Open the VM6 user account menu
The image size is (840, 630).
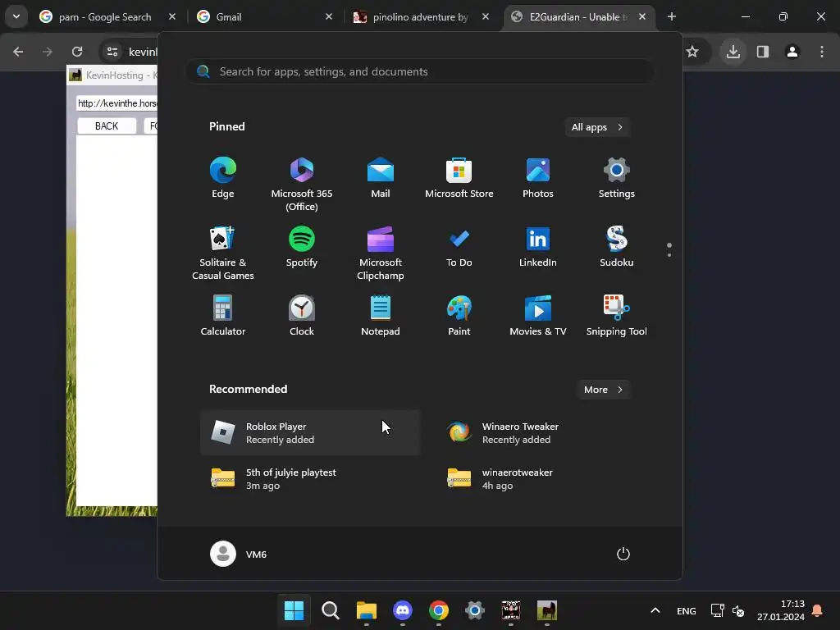pyautogui.click(x=239, y=554)
